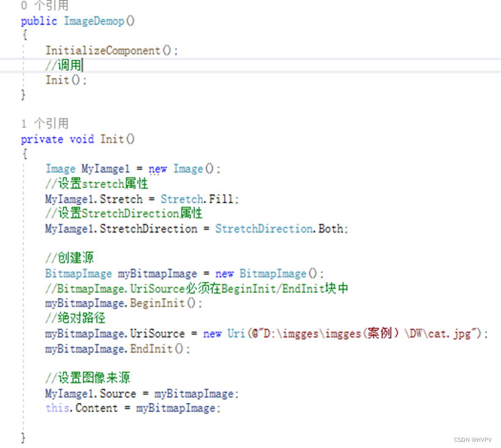Click the 'InitializeComponent();' line

click(112, 51)
